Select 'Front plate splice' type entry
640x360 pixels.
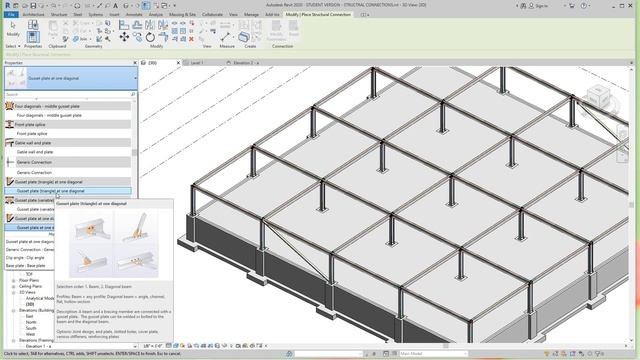[32, 133]
